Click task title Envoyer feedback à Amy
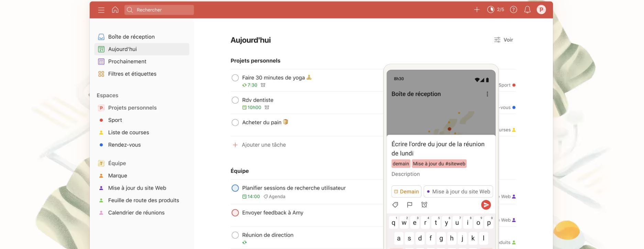The width and height of the screenshot is (644, 249). pyautogui.click(x=273, y=213)
